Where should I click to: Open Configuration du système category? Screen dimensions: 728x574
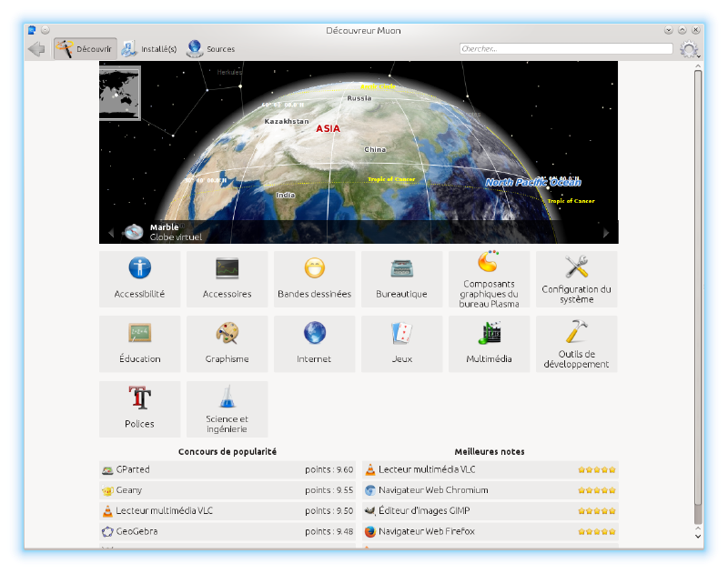tap(577, 279)
